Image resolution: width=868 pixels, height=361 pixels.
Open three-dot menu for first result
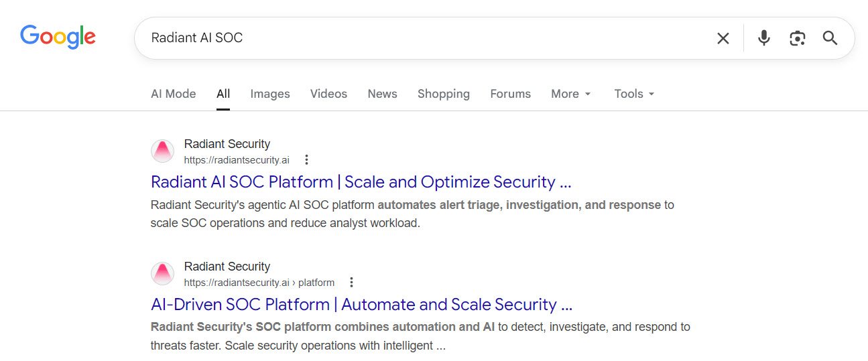coord(306,159)
